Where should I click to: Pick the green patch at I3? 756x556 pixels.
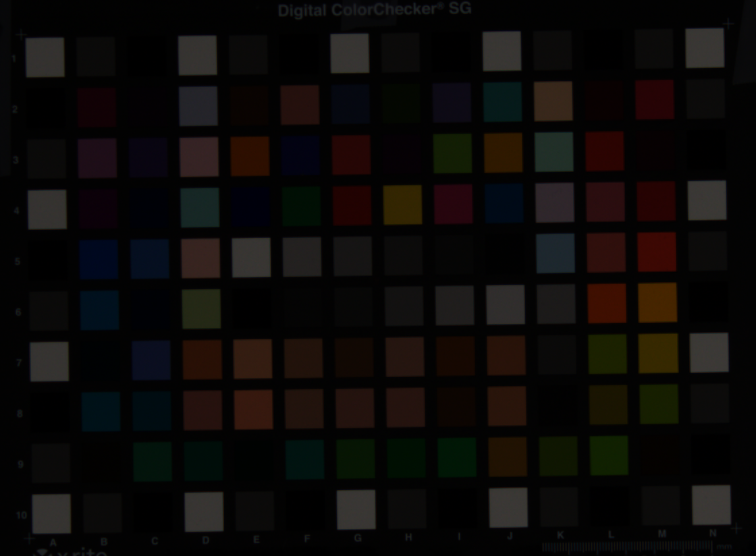pyautogui.click(x=453, y=153)
